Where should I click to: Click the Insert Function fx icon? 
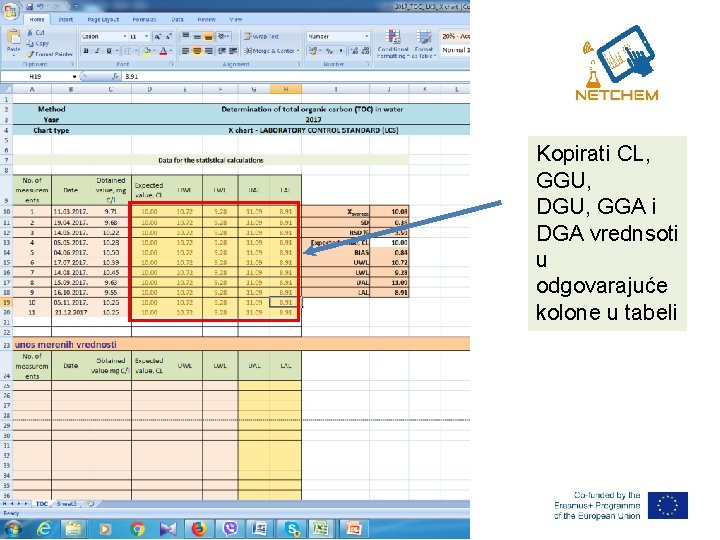click(115, 76)
